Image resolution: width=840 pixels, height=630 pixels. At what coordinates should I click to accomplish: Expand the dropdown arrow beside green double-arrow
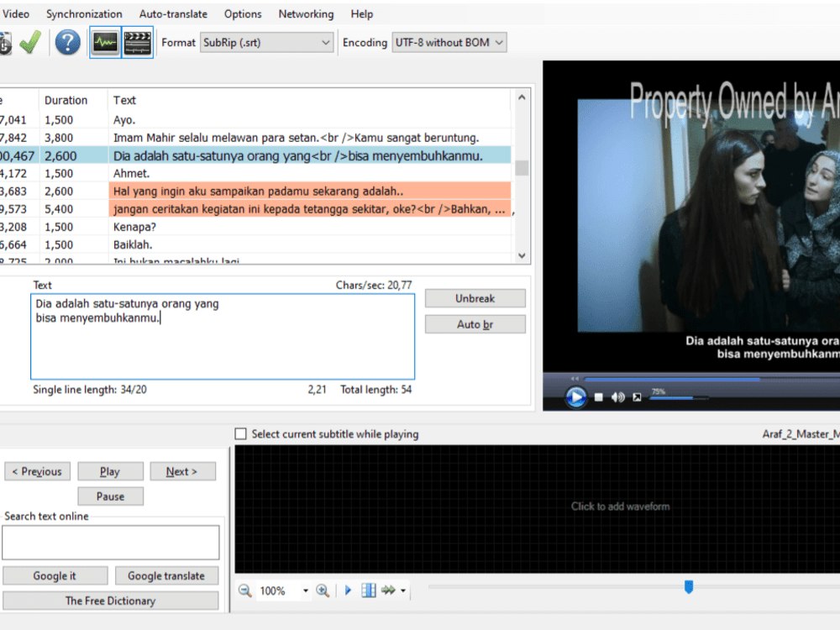tap(403, 591)
